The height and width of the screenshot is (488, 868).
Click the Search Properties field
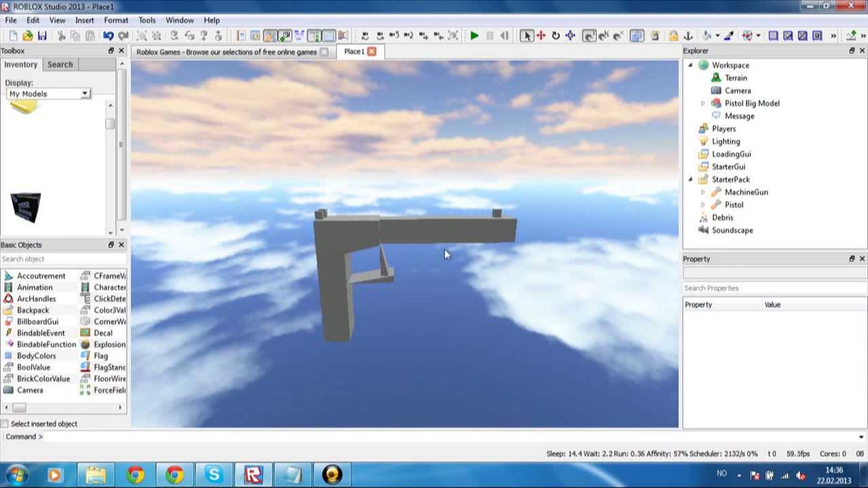[774, 288]
